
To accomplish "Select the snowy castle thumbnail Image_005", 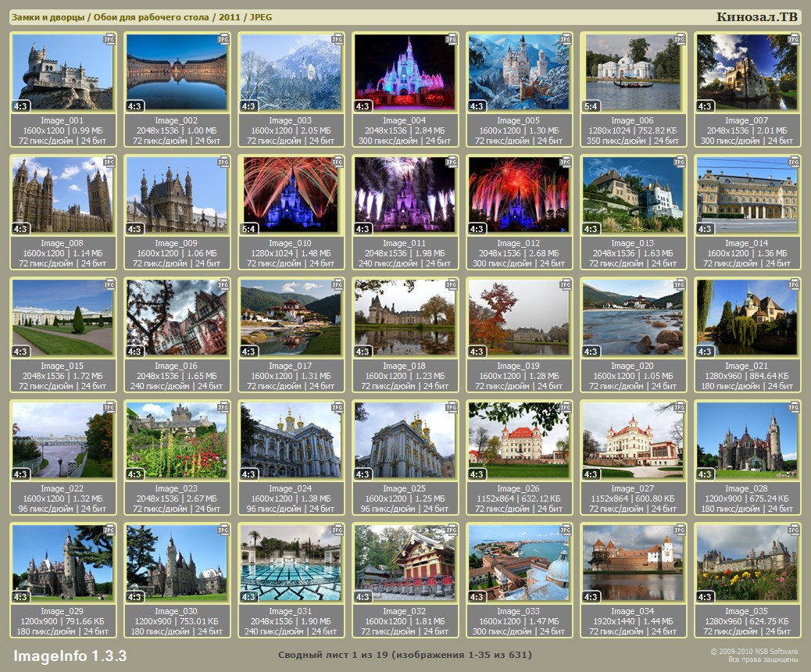I will point(519,72).
